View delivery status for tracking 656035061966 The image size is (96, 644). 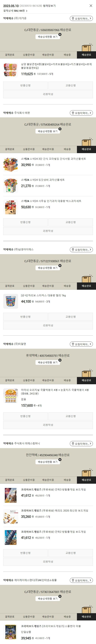click(48, 37)
